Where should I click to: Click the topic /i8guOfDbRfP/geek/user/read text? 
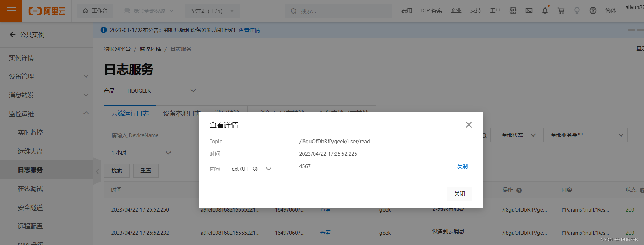(334, 141)
